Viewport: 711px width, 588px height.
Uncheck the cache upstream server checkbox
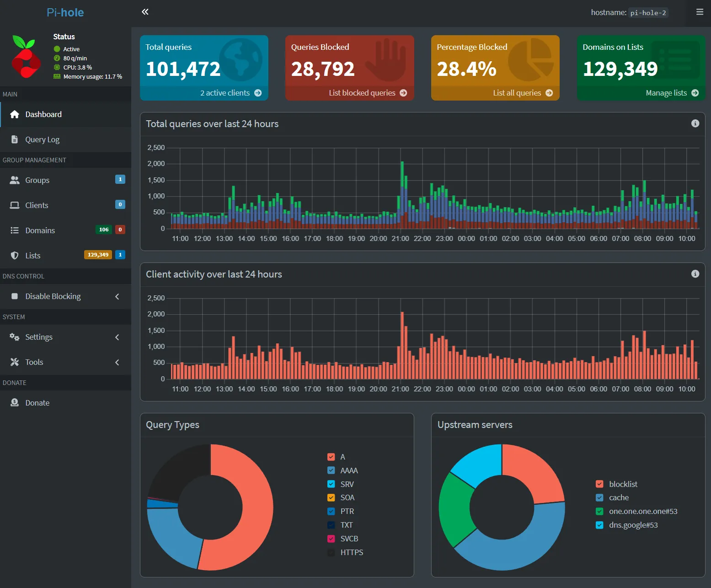[x=599, y=497]
